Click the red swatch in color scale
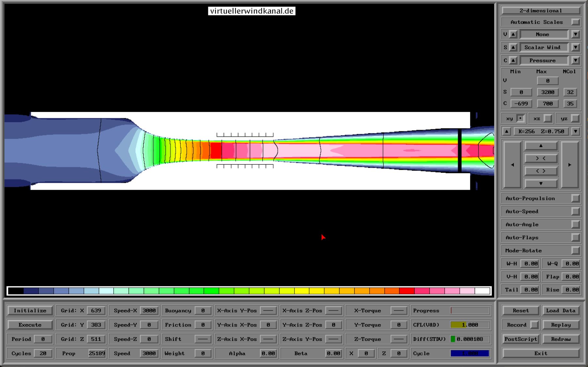This screenshot has width=588, height=367. 406,291
